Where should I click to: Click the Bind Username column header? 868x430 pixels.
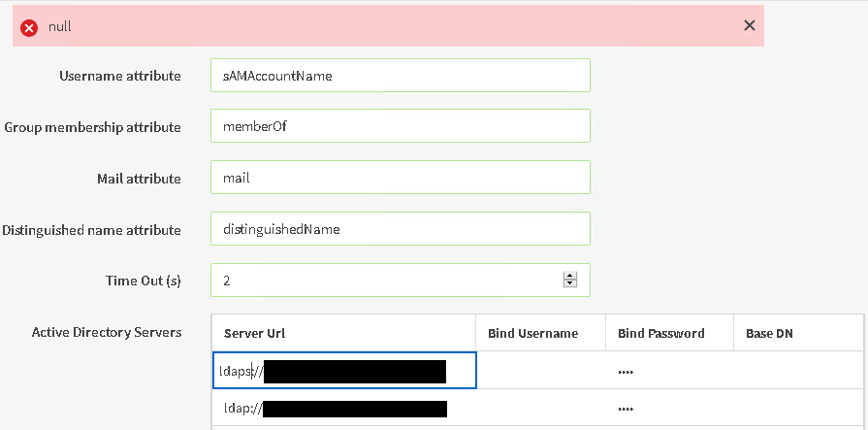pos(540,333)
